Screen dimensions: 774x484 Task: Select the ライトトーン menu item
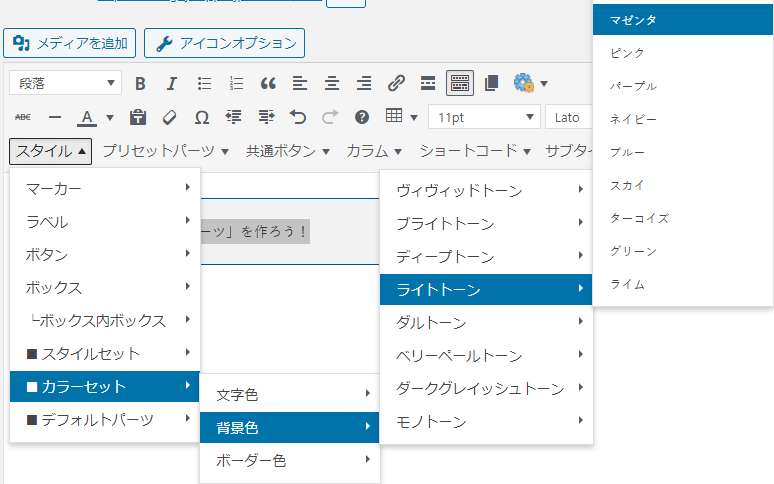click(486, 290)
